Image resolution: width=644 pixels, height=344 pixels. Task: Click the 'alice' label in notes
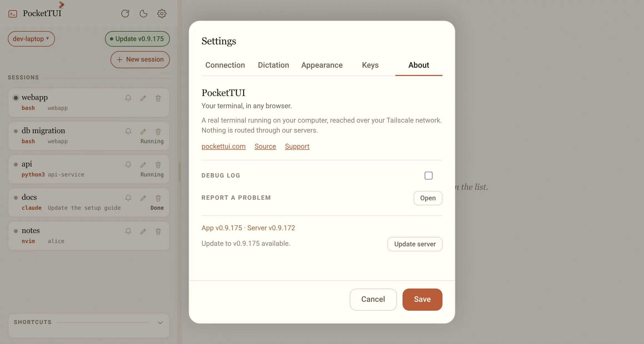coord(56,241)
